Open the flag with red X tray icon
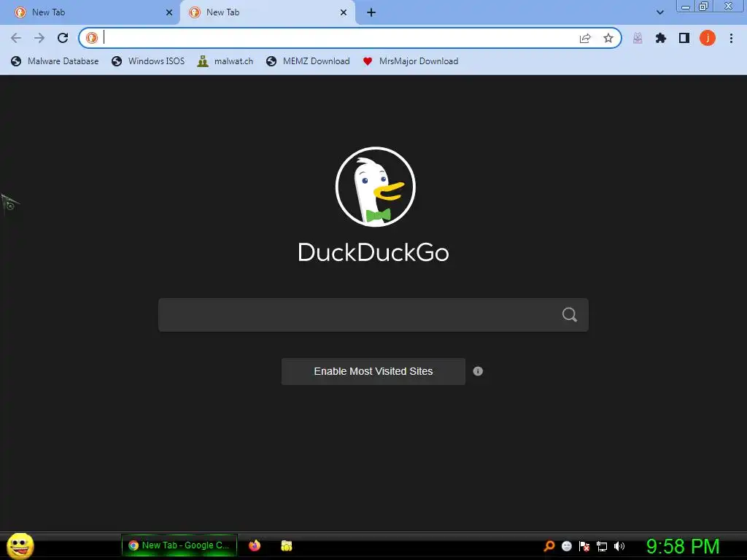Screen dimensions: 747x560 (x=584, y=545)
